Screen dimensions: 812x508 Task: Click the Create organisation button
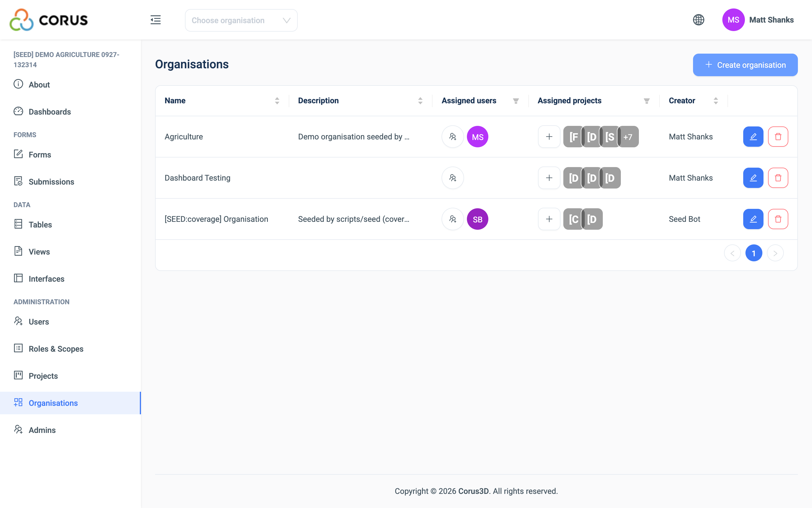coord(745,65)
